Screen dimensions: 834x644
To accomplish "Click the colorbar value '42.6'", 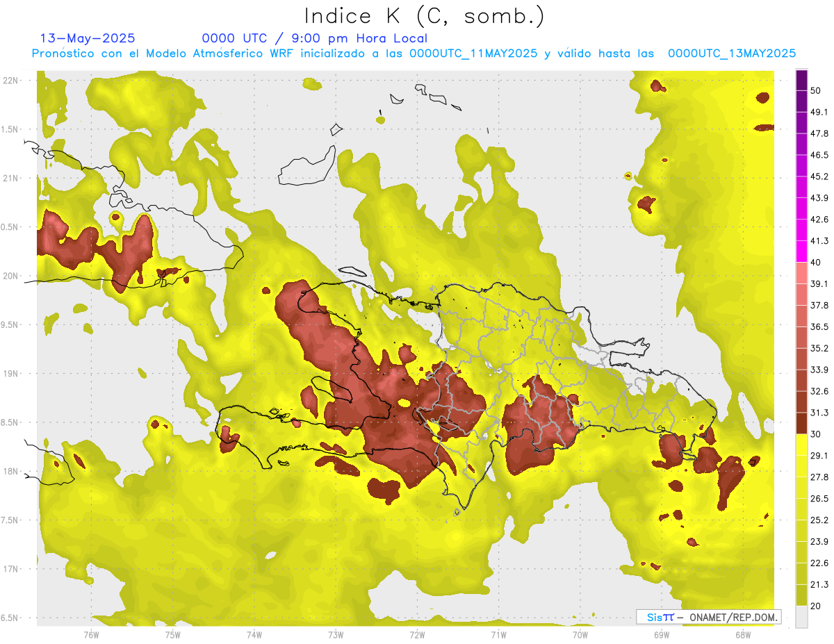I will [819, 220].
